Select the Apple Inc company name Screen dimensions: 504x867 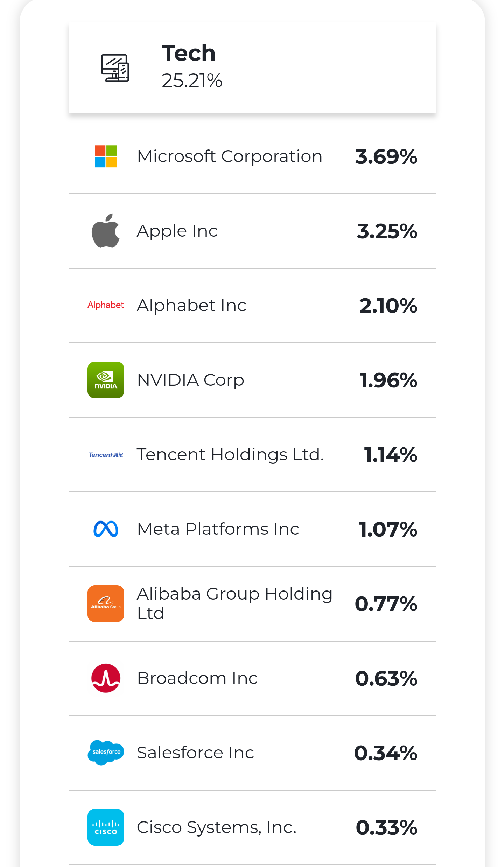click(x=177, y=231)
